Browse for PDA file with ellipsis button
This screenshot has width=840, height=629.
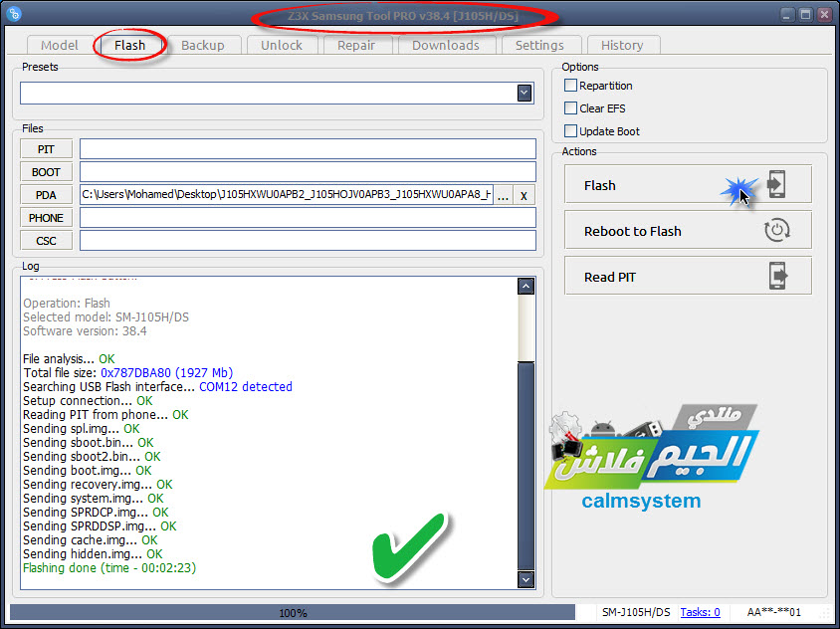click(503, 195)
